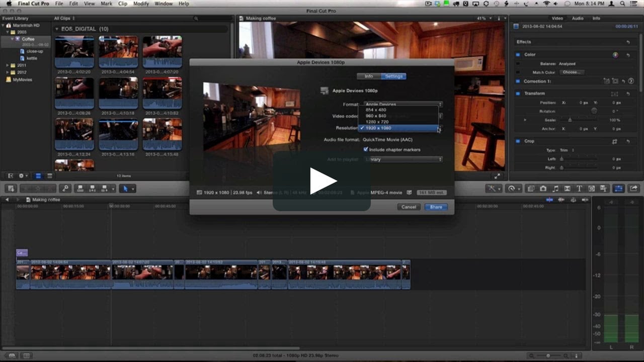Disable the Correction 1 checkbox
The width and height of the screenshot is (644, 362).
(x=518, y=81)
